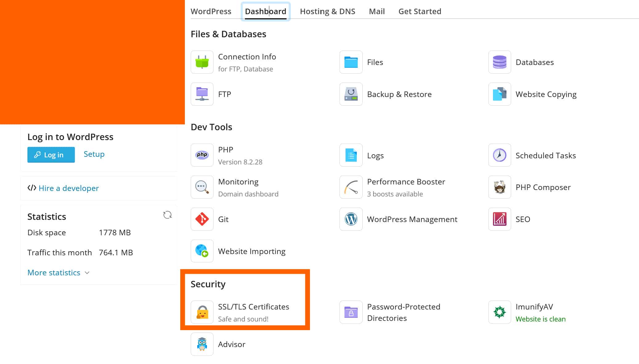The image size is (639, 364).
Task: Open the PHP Composer icon
Action: 500,187
